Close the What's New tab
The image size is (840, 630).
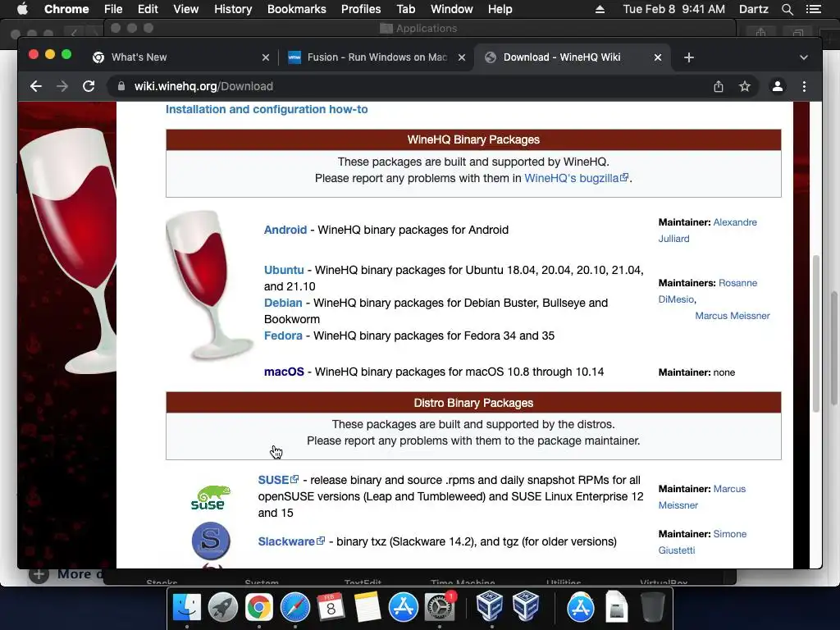tap(266, 57)
